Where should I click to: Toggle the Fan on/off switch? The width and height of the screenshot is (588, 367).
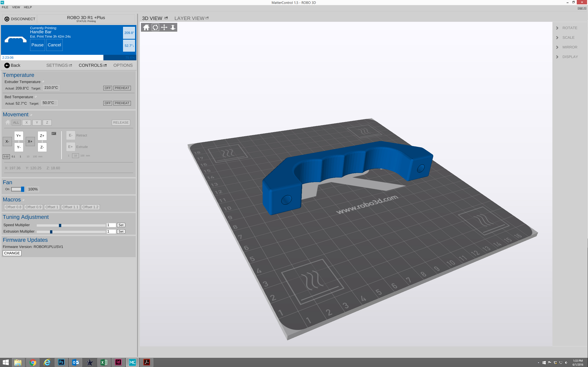tap(17, 189)
